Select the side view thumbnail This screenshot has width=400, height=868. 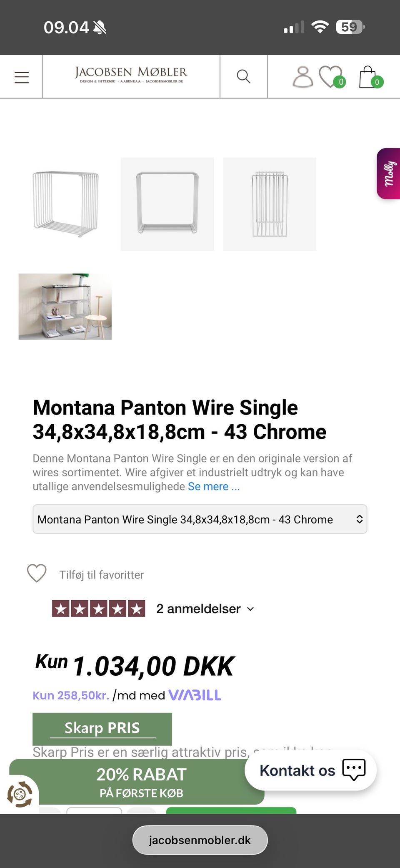270,204
